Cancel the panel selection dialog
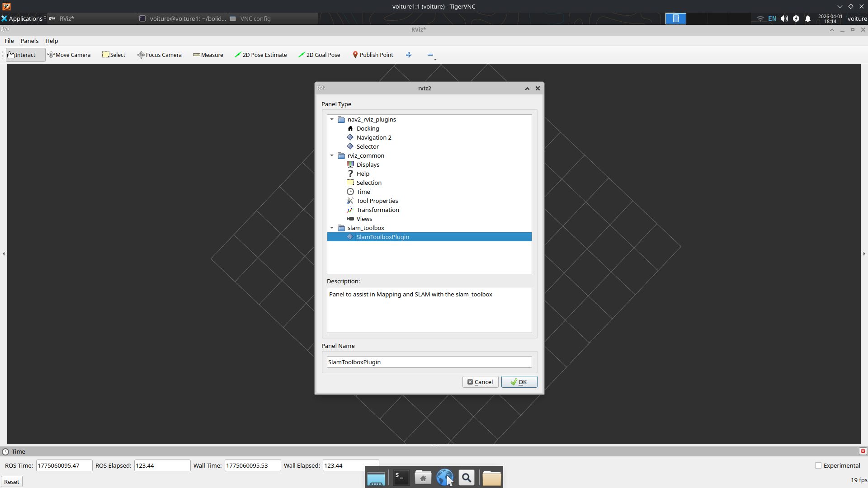The height and width of the screenshot is (488, 868). coord(480,381)
